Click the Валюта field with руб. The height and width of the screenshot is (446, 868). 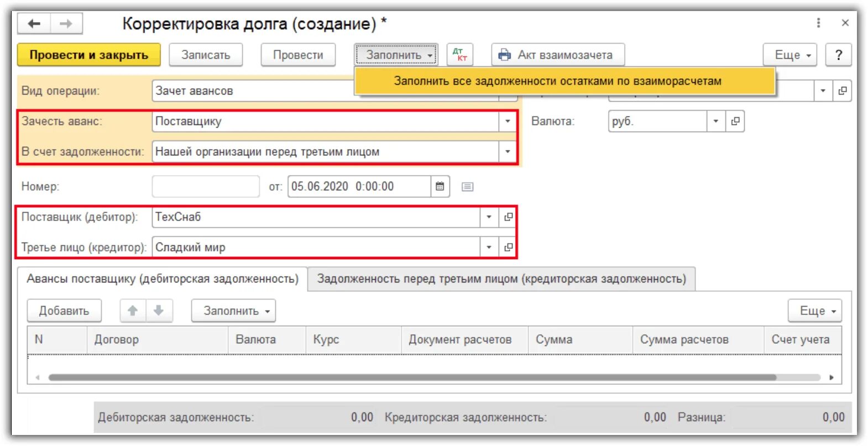[657, 122]
